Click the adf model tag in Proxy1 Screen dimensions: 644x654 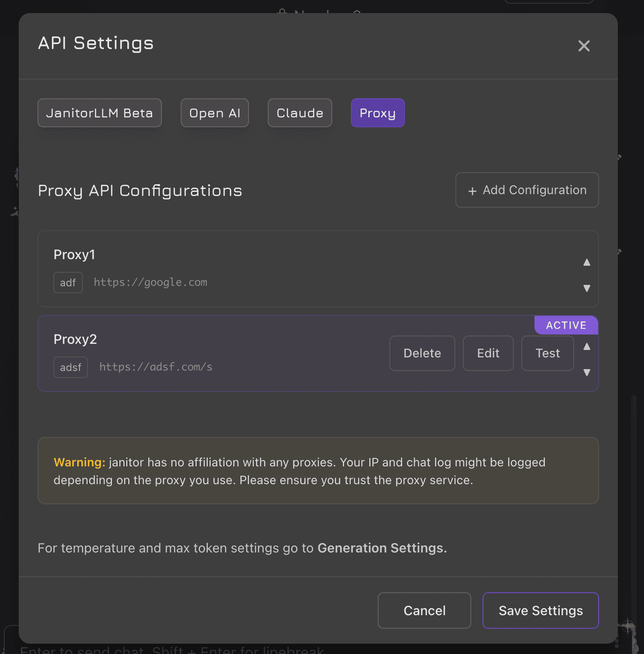(68, 283)
